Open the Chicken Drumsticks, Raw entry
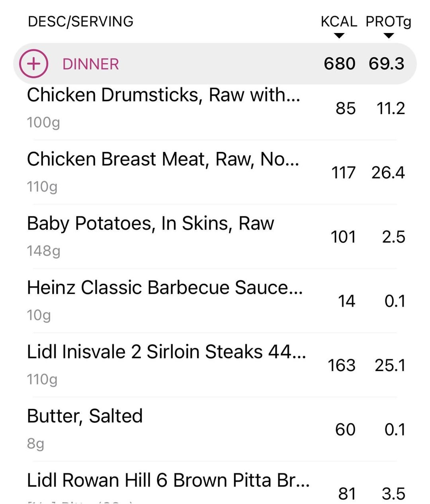 tap(215, 108)
